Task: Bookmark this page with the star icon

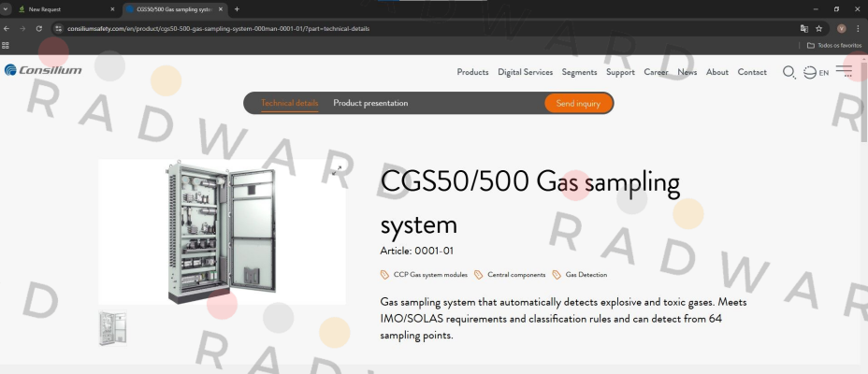Action: click(x=818, y=28)
